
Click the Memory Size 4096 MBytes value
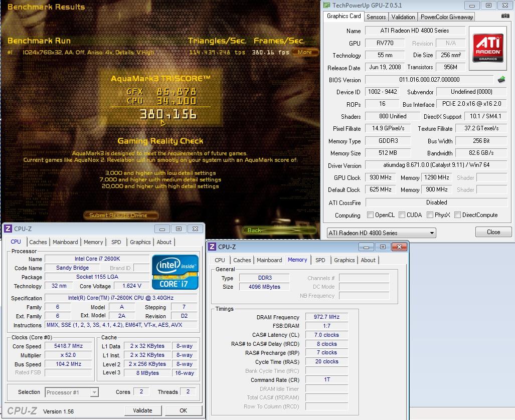264,287
